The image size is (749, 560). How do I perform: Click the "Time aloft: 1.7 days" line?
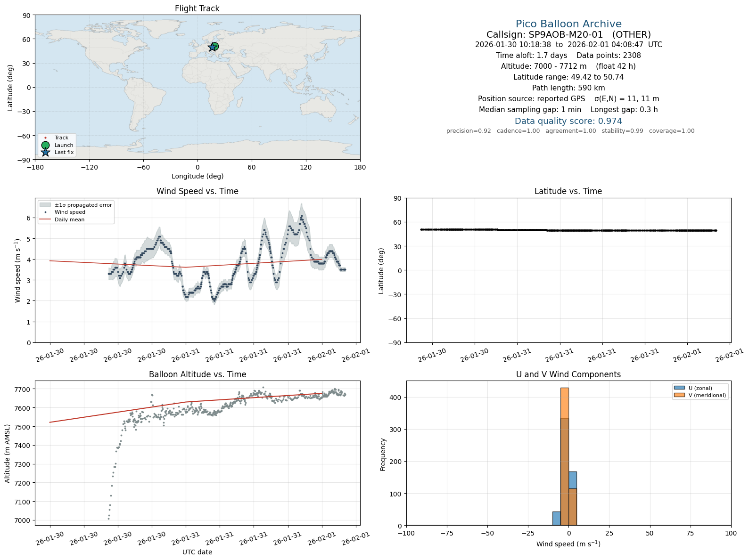tap(568, 56)
